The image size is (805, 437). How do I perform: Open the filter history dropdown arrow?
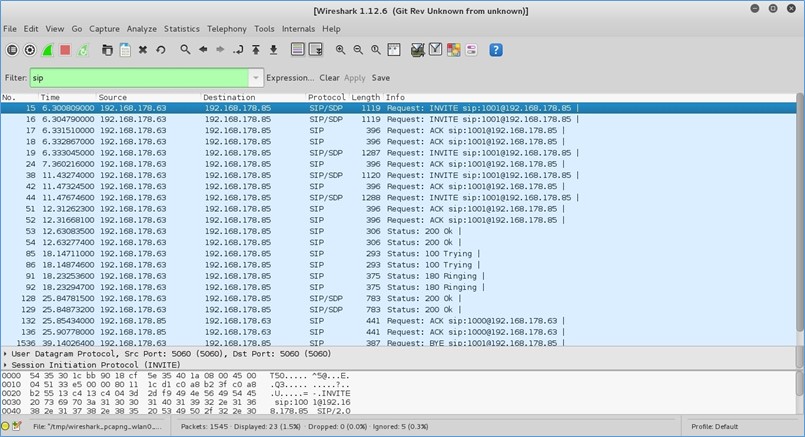click(256, 77)
